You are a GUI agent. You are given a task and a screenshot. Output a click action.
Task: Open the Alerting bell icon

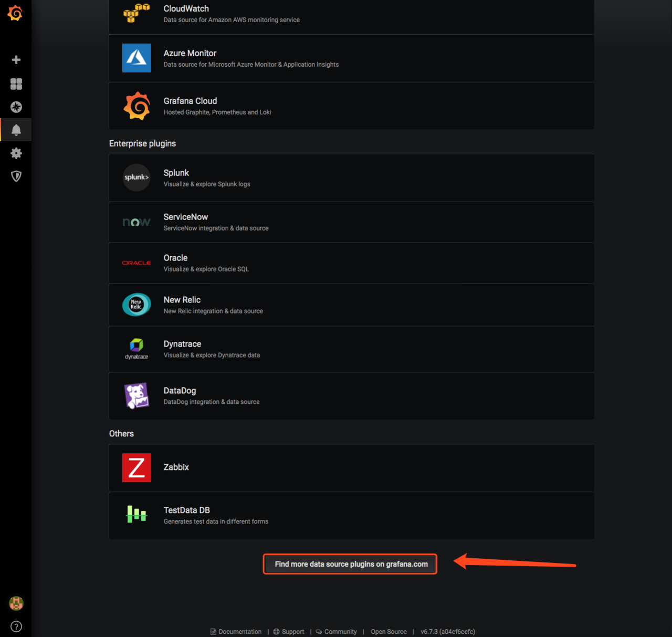click(16, 130)
